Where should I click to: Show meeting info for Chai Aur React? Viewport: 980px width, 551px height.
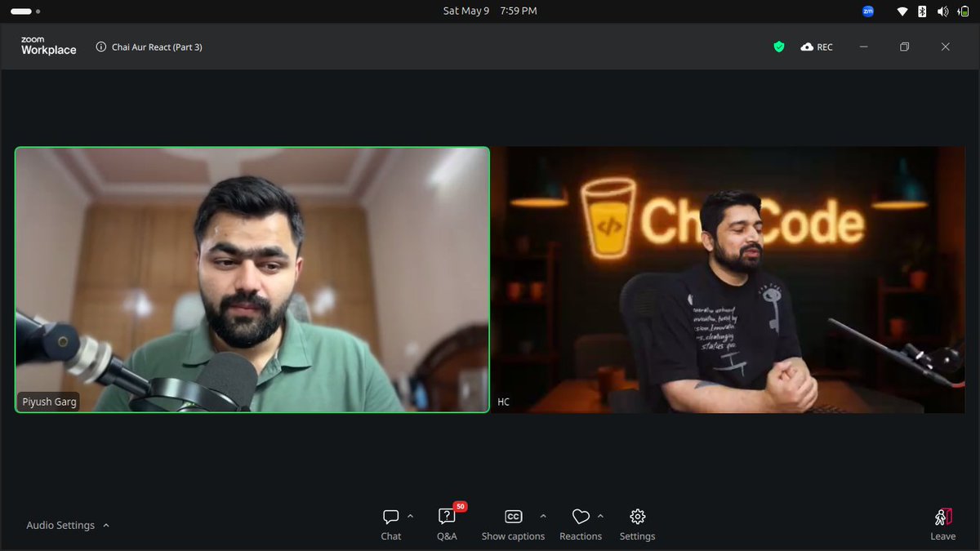[101, 47]
